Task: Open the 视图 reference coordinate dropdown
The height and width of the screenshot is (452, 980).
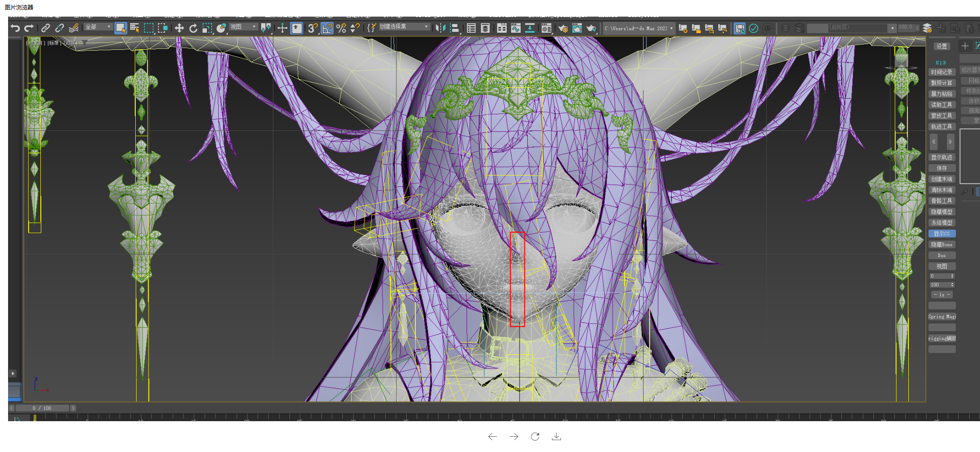Action: [243, 27]
